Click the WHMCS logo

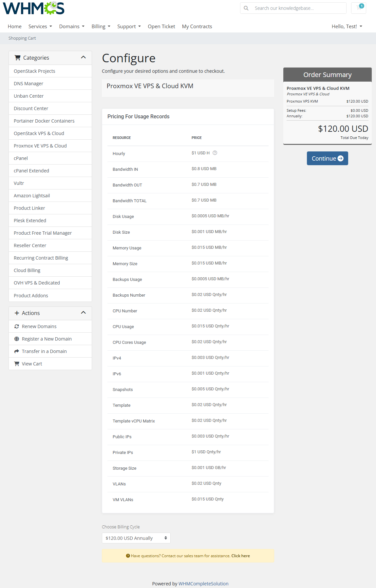point(34,8)
